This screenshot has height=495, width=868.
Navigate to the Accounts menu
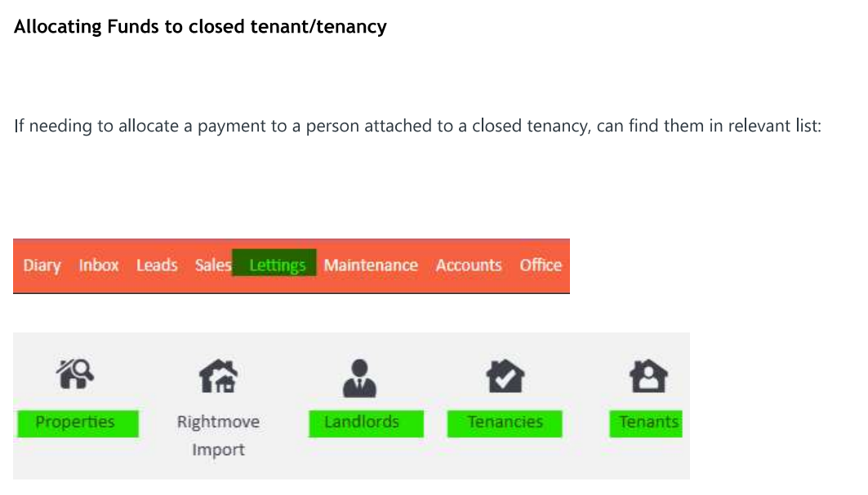pos(469,265)
